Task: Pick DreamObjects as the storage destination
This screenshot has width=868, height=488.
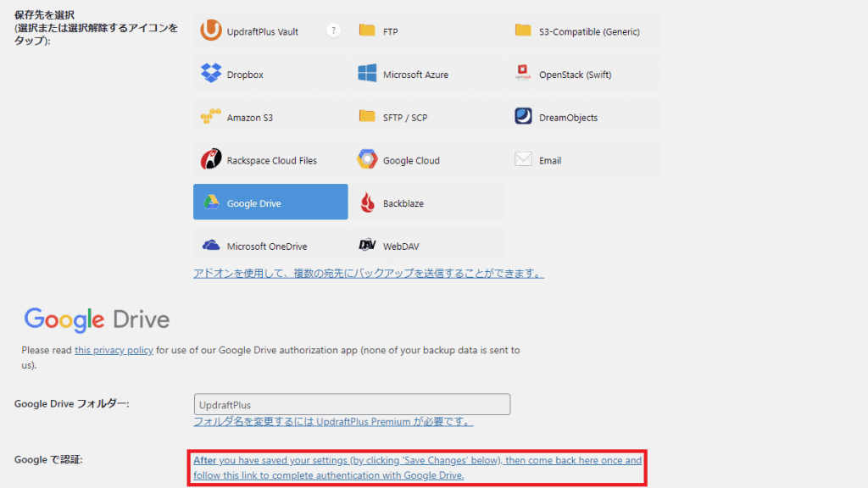Action: pos(523,118)
